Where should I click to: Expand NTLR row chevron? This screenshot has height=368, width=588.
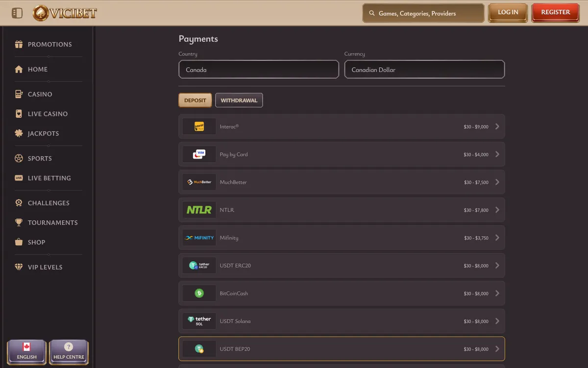click(497, 210)
